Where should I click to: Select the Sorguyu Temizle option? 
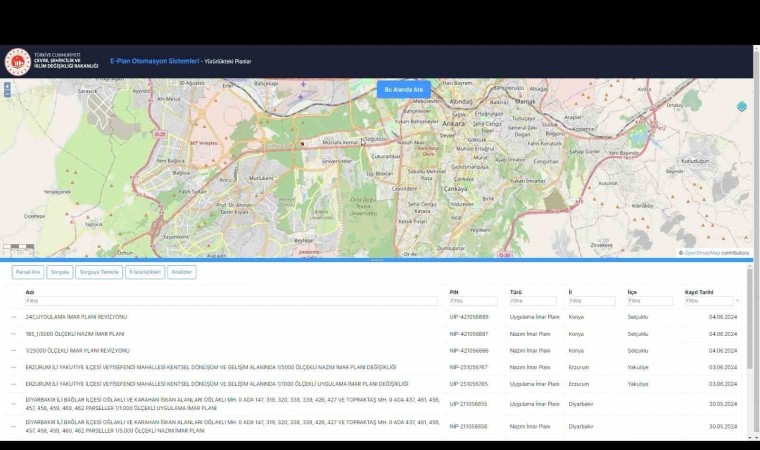[x=99, y=272]
